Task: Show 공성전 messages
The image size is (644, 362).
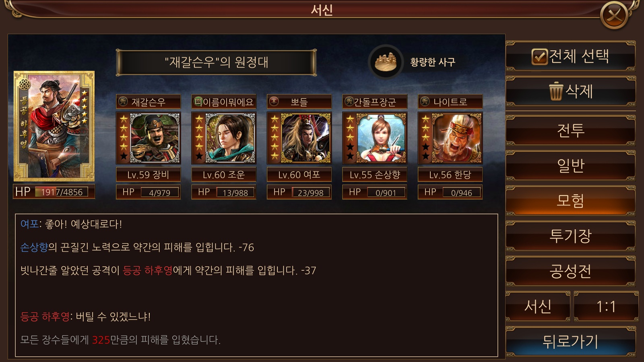Action: click(x=571, y=271)
